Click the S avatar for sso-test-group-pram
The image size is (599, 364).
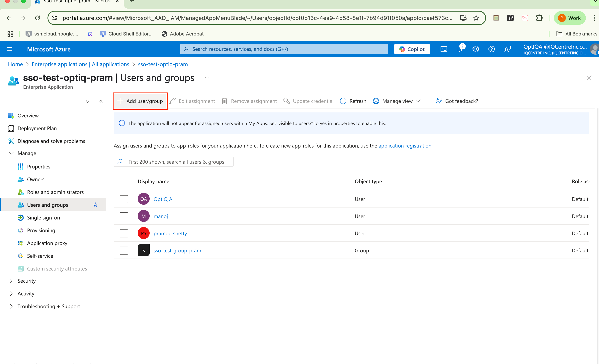tap(143, 250)
